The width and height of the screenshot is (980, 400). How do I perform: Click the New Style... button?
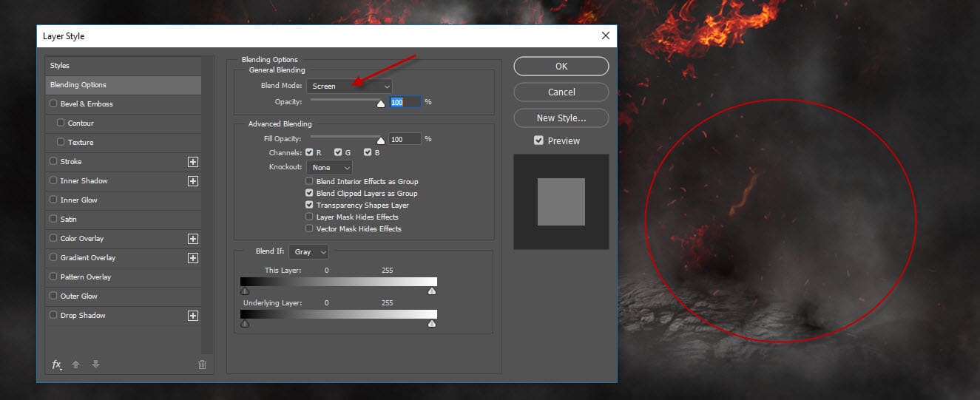pos(561,118)
